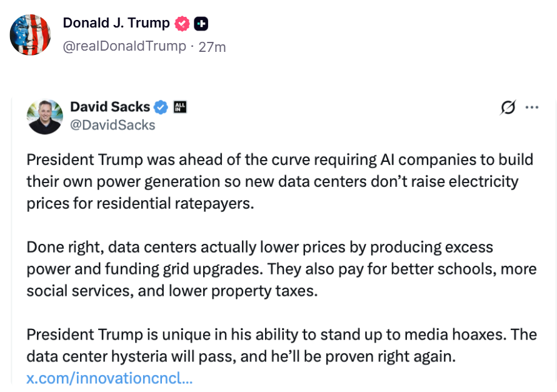Screen dimensions: 557x392
Task: Open the three-dot more options menu
Action: coord(532,107)
